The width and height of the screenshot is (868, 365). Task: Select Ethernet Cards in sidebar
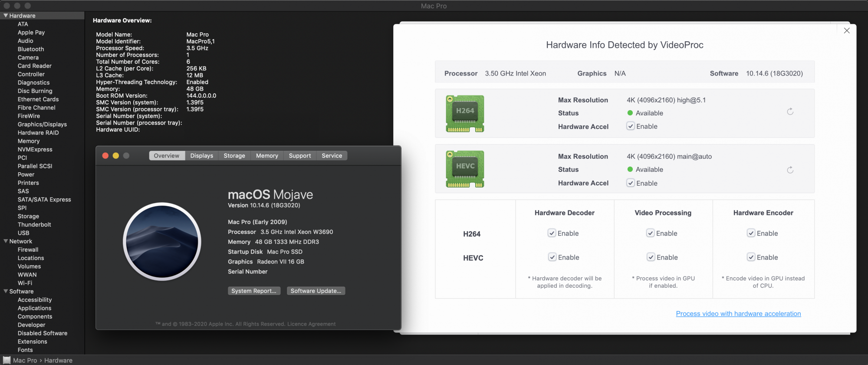[x=38, y=99]
